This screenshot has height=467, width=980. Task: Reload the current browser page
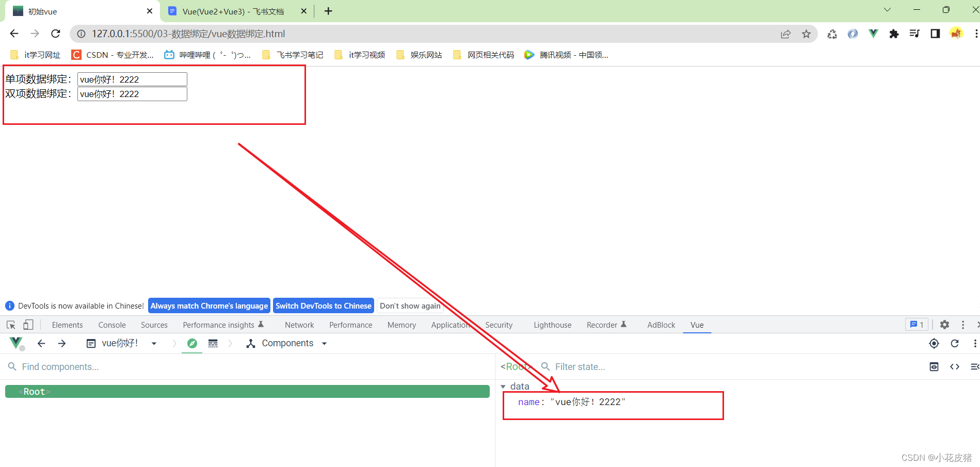[x=56, y=34]
